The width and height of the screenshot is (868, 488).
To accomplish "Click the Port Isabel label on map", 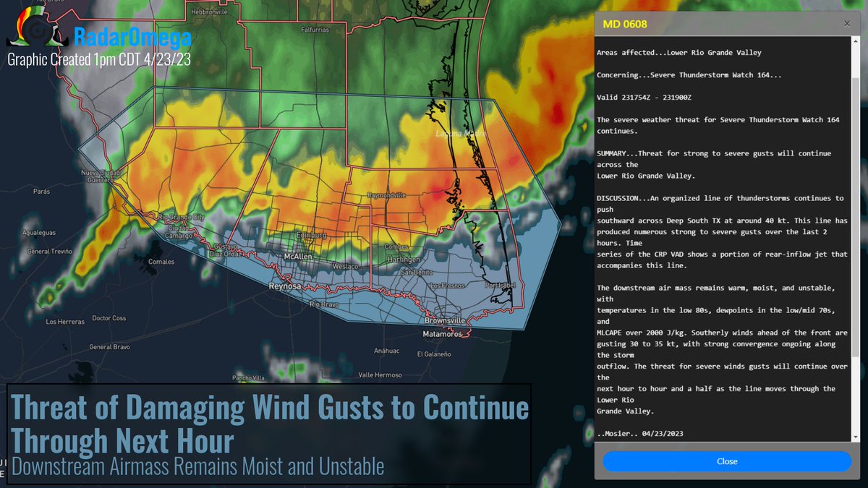I will coord(501,285).
